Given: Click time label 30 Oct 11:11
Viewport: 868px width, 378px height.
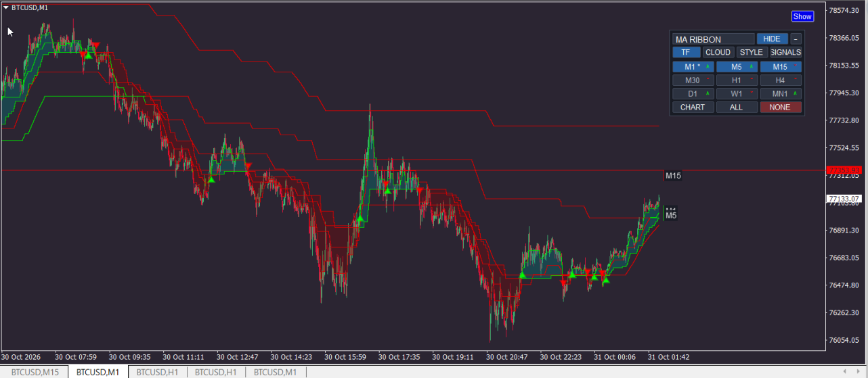Looking at the screenshot, I should click(x=183, y=356).
